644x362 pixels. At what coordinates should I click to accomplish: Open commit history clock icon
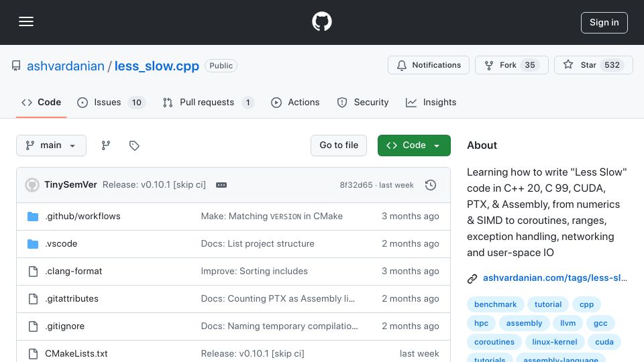click(x=431, y=185)
